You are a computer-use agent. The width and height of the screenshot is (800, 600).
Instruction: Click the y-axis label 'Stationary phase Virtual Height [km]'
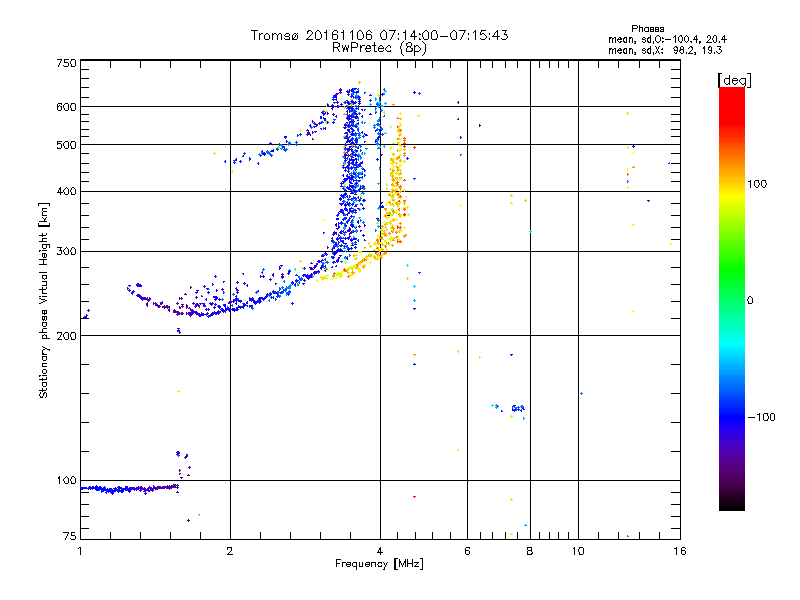(44, 300)
